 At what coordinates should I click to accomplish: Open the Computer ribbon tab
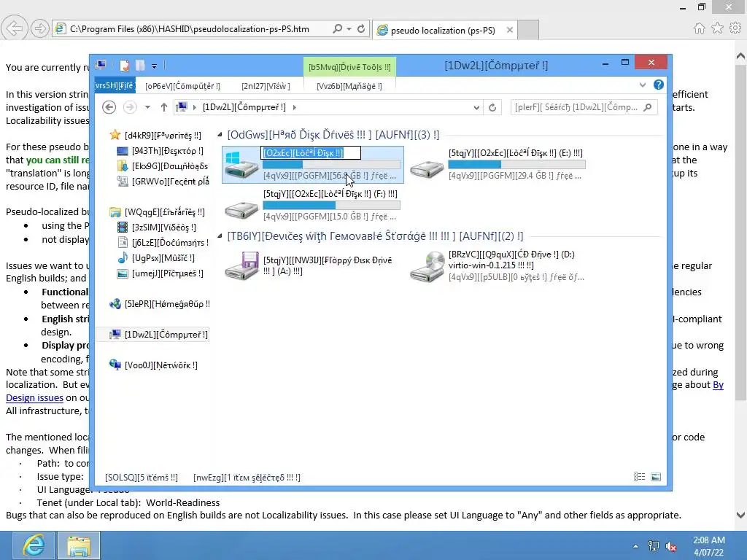click(183, 86)
